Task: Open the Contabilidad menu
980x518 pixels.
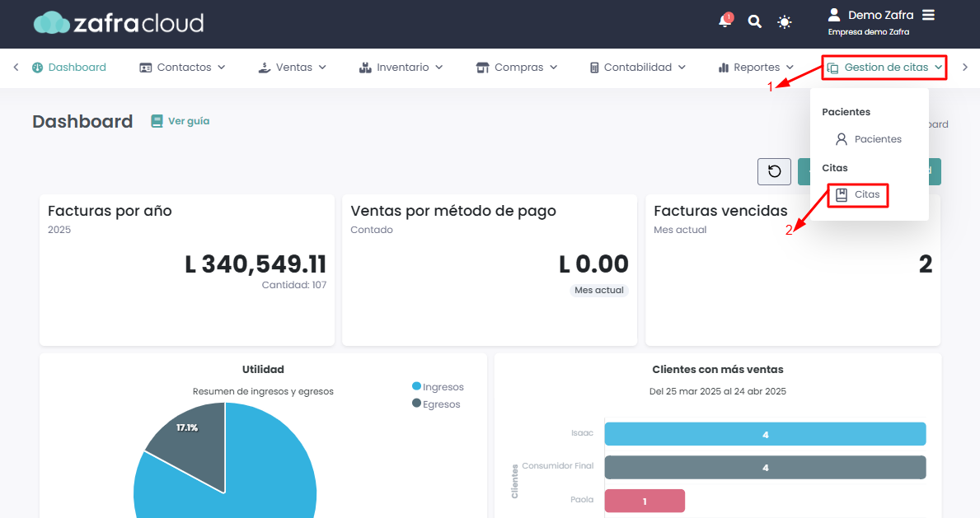Action: coord(637,68)
